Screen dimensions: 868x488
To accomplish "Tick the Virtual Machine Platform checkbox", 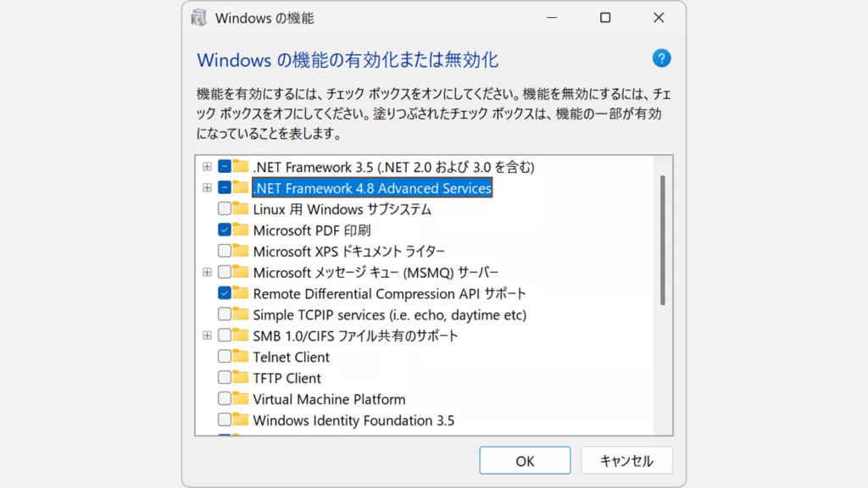I will click(x=224, y=399).
